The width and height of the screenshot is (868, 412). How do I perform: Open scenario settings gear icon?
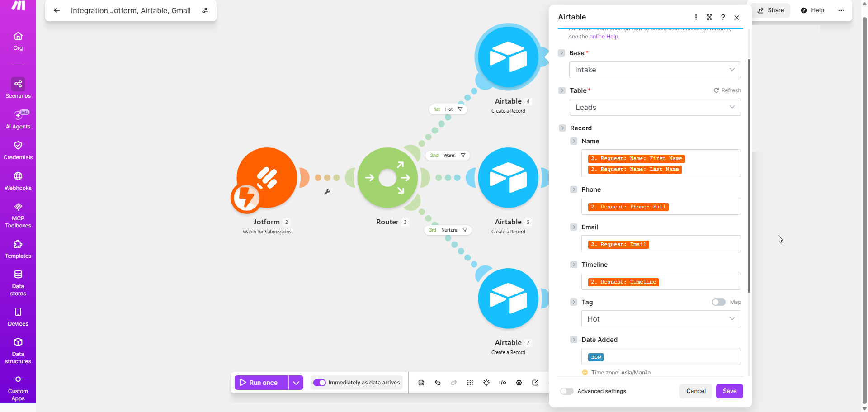pyautogui.click(x=519, y=383)
